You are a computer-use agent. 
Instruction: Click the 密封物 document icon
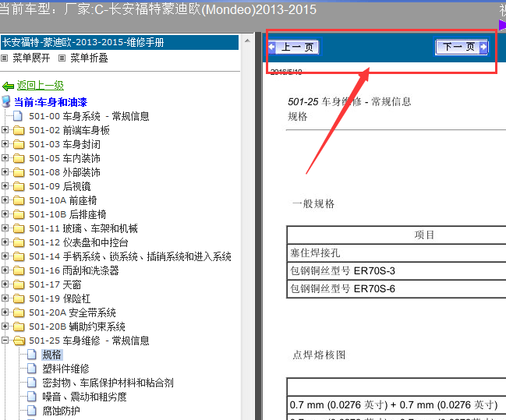[x=32, y=383]
